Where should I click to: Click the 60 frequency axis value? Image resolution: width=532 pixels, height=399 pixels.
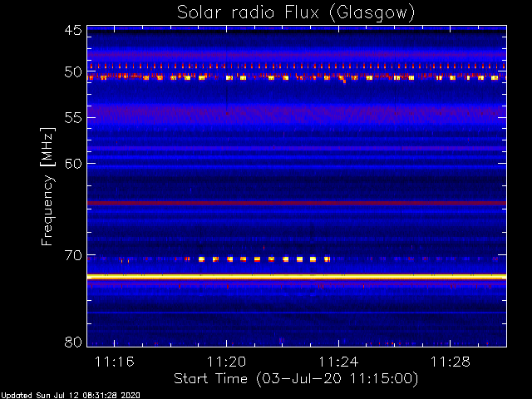(x=73, y=164)
